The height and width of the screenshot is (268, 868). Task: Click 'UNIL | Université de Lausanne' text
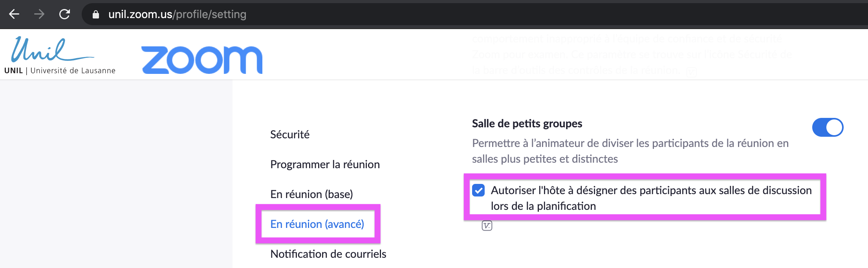tap(60, 71)
